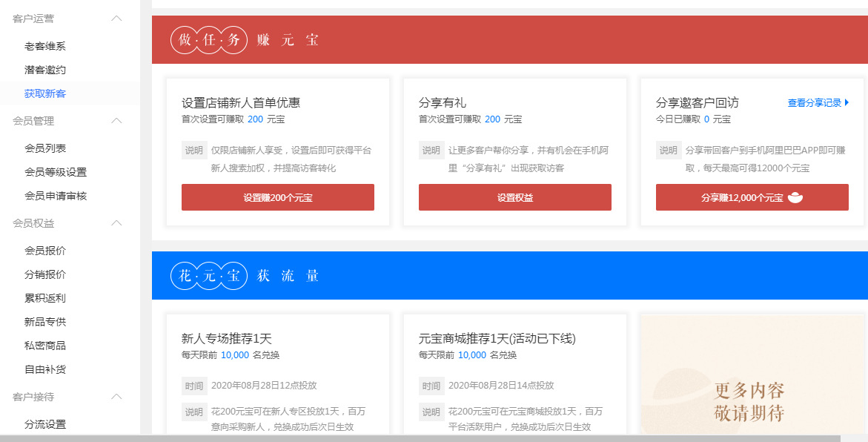
Task: Open 会员等级设置
Action: tap(56, 172)
